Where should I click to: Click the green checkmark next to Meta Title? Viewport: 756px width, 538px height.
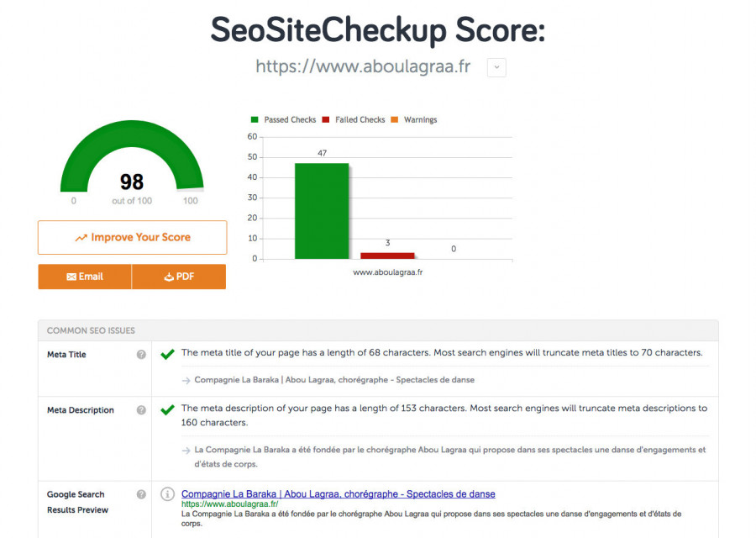pos(165,352)
